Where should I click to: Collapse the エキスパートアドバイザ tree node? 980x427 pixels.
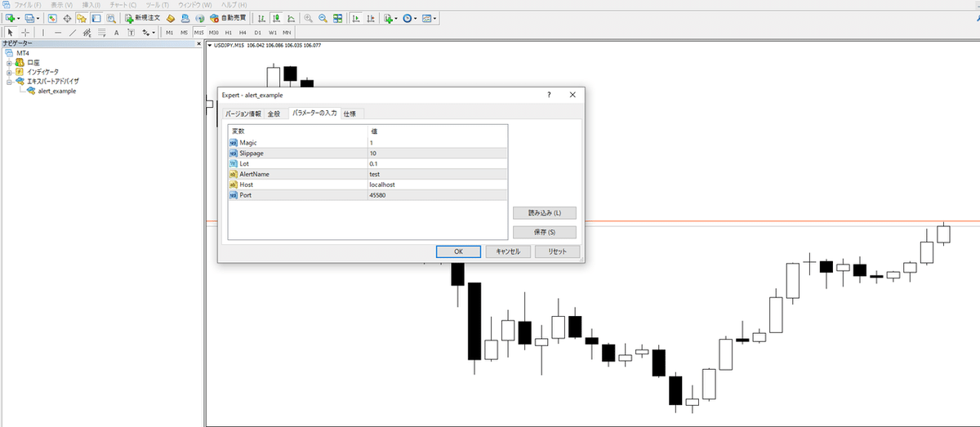point(9,82)
